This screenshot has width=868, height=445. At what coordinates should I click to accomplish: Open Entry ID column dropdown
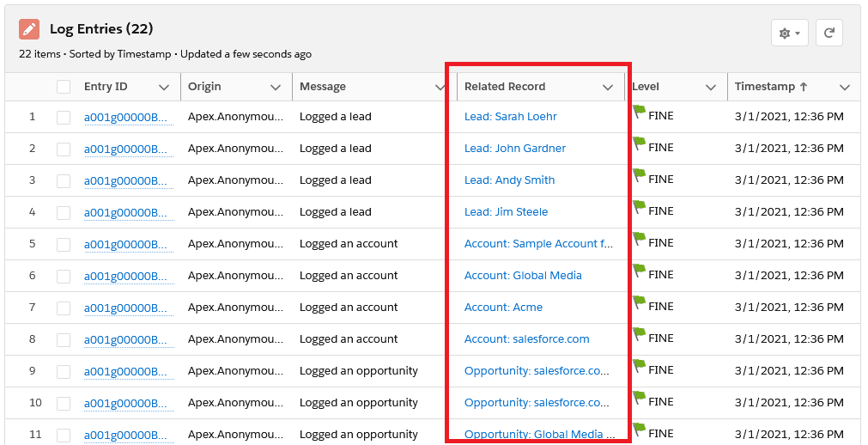coord(164,87)
